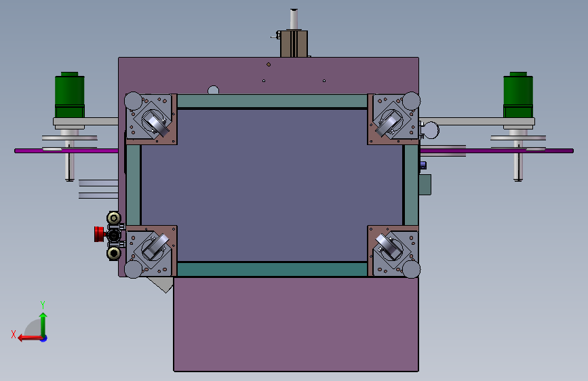Select the red knob on left valve
588x381 pixels.
100,234
